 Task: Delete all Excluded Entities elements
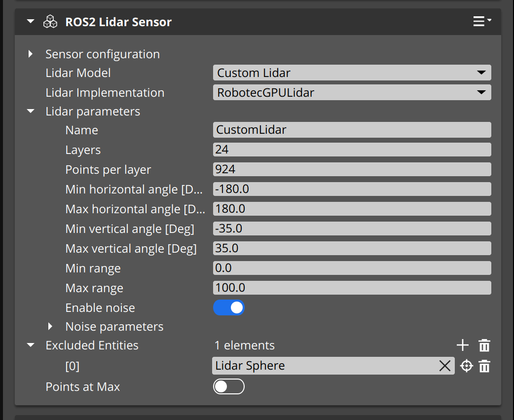tap(484, 345)
